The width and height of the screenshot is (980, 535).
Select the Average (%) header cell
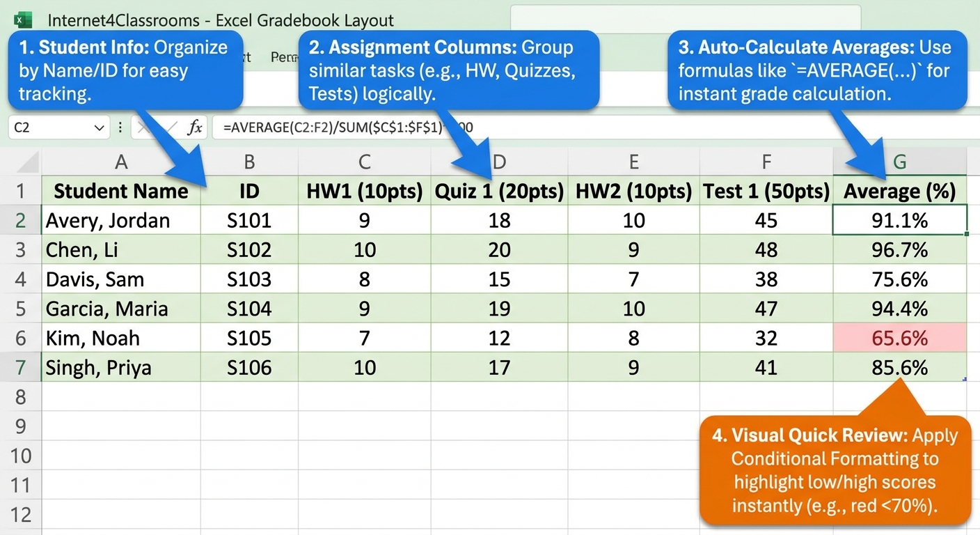click(899, 191)
